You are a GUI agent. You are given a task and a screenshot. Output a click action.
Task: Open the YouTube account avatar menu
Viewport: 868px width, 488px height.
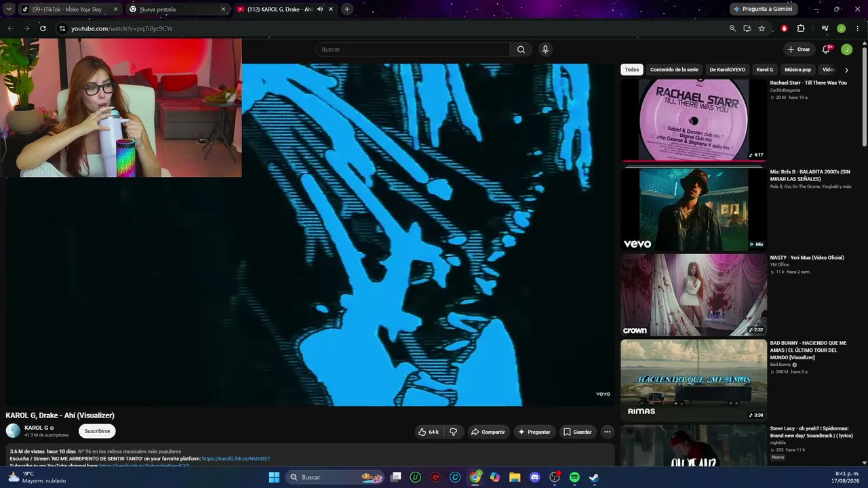tap(846, 49)
